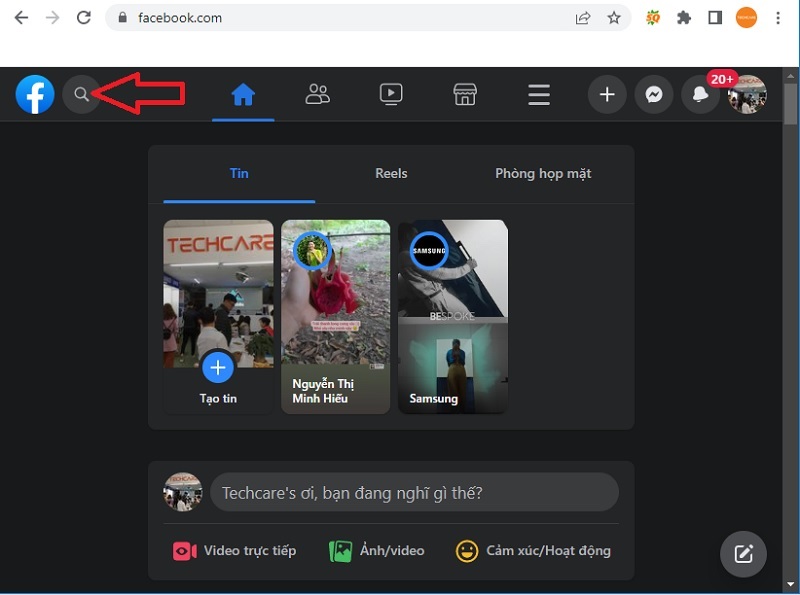Open the Marketplace storefront icon

464,95
